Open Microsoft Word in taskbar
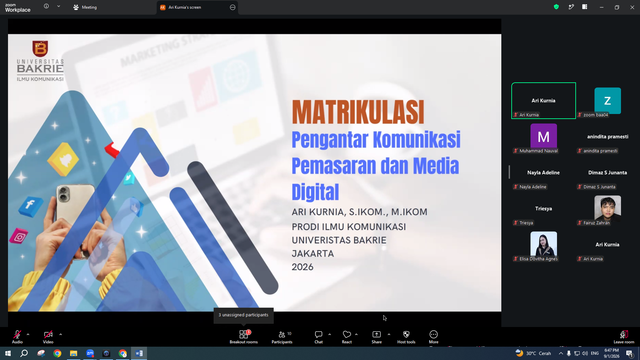The width and height of the screenshot is (640, 360). point(139,353)
